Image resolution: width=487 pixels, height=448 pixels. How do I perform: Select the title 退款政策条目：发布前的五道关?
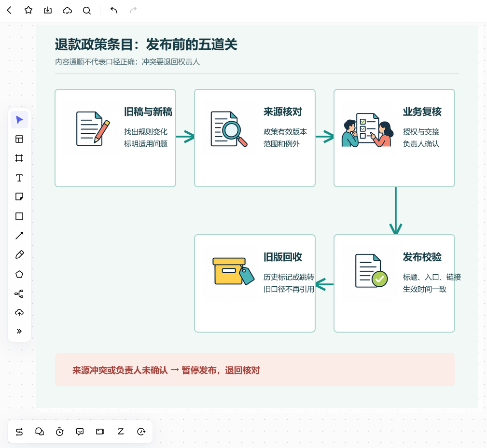[146, 44]
